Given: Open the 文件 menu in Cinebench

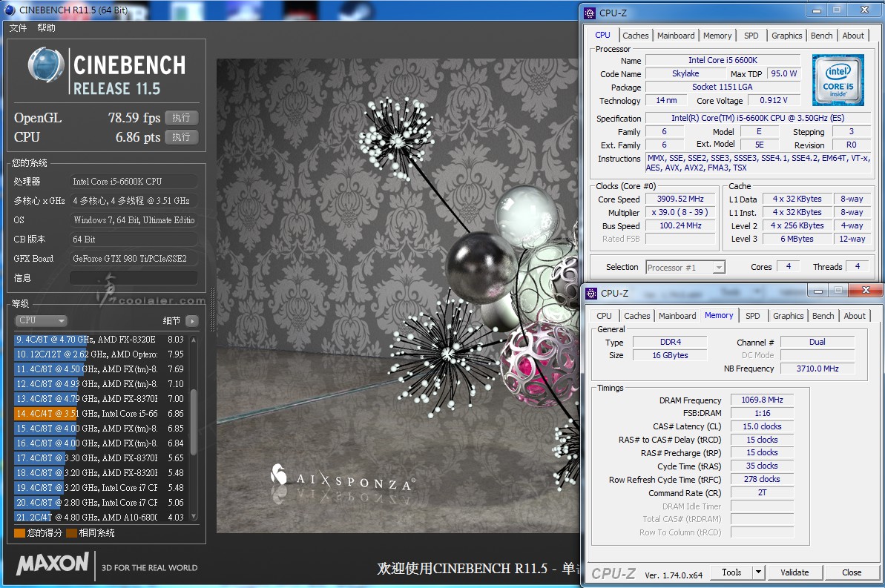Looking at the screenshot, I should 18,27.
